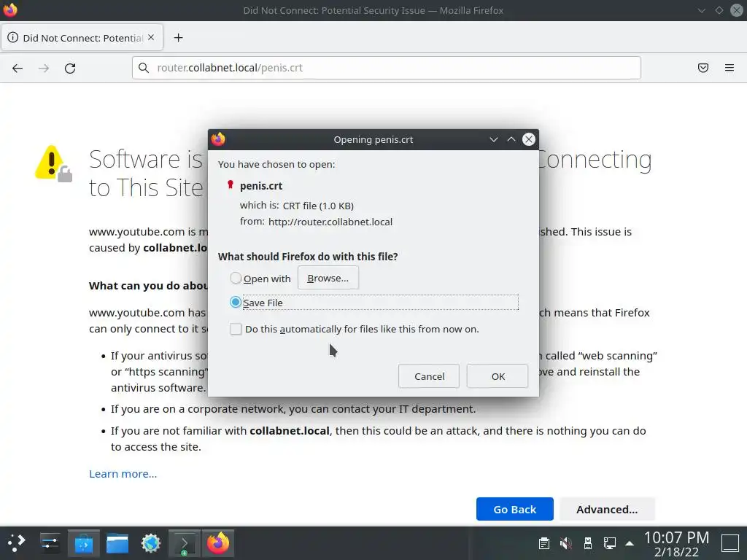Image resolution: width=747 pixels, height=560 pixels.
Task: Open the Dolphin file manager icon
Action: 117,542
